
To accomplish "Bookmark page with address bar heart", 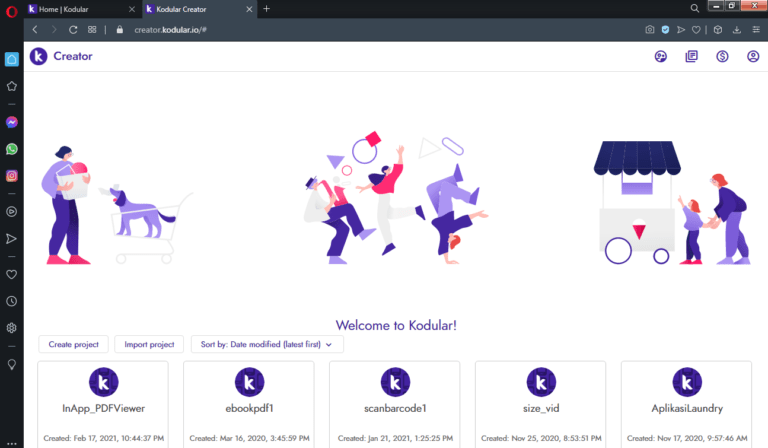I will pyautogui.click(x=696, y=30).
